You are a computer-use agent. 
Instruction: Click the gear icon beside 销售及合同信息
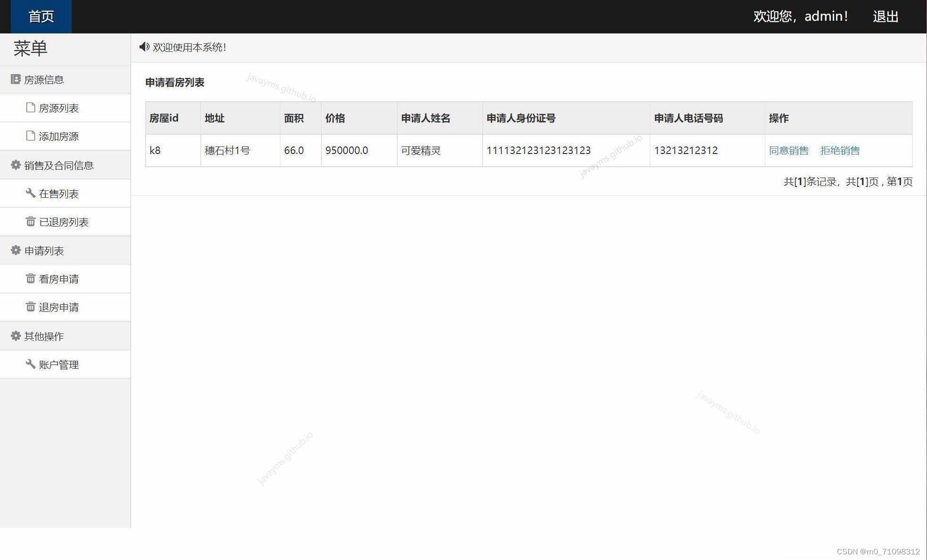16,165
